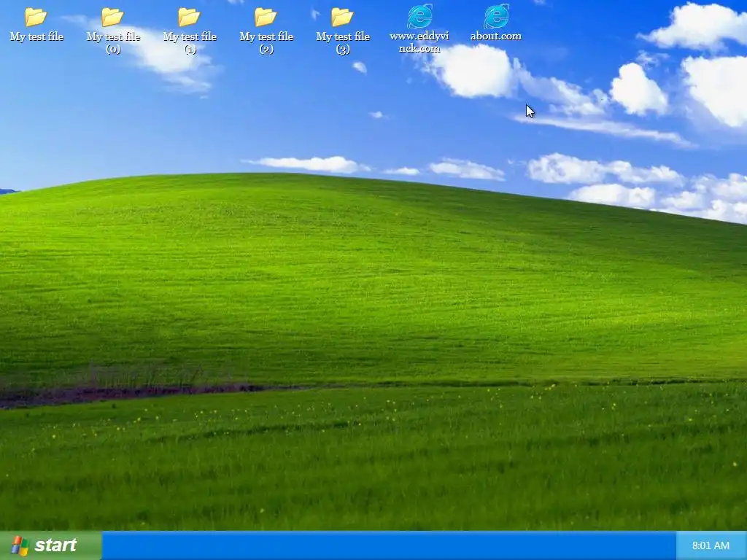Click the 'about.com' label text

[x=496, y=36]
